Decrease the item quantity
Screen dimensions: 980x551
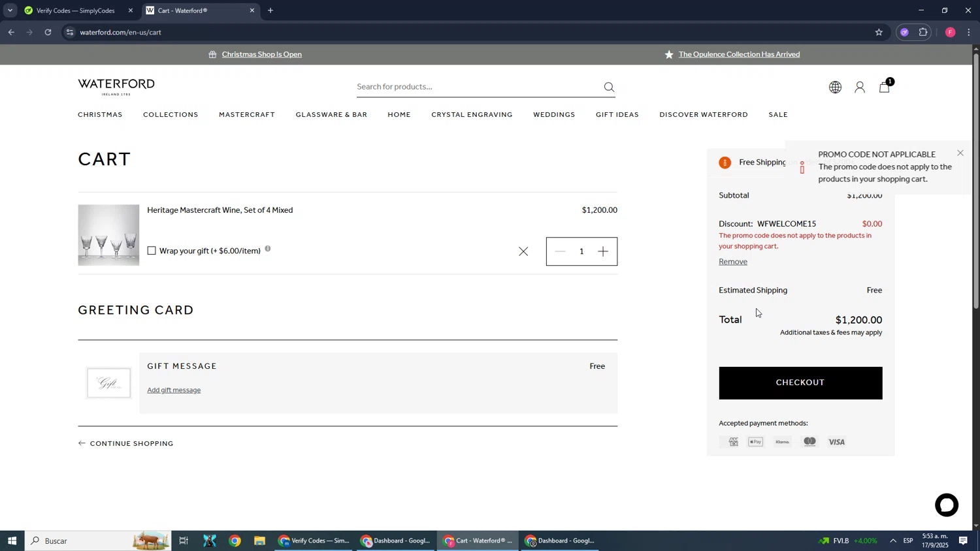(x=560, y=251)
